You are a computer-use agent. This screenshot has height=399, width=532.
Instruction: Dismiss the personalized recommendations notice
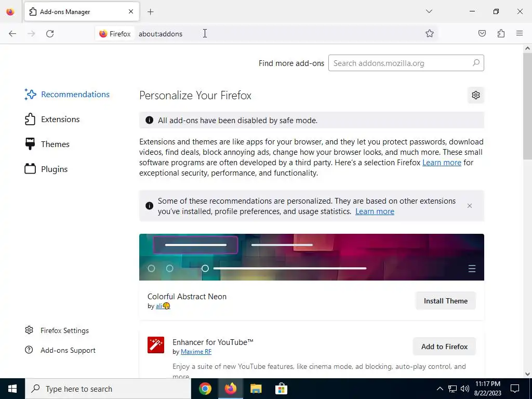tap(470, 206)
